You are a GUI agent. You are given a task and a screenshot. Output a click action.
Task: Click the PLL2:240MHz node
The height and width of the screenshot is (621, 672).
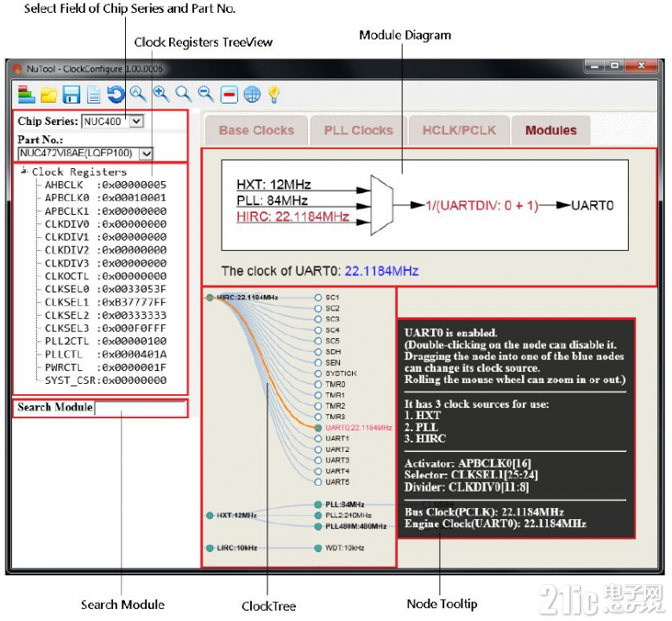pyautogui.click(x=318, y=516)
